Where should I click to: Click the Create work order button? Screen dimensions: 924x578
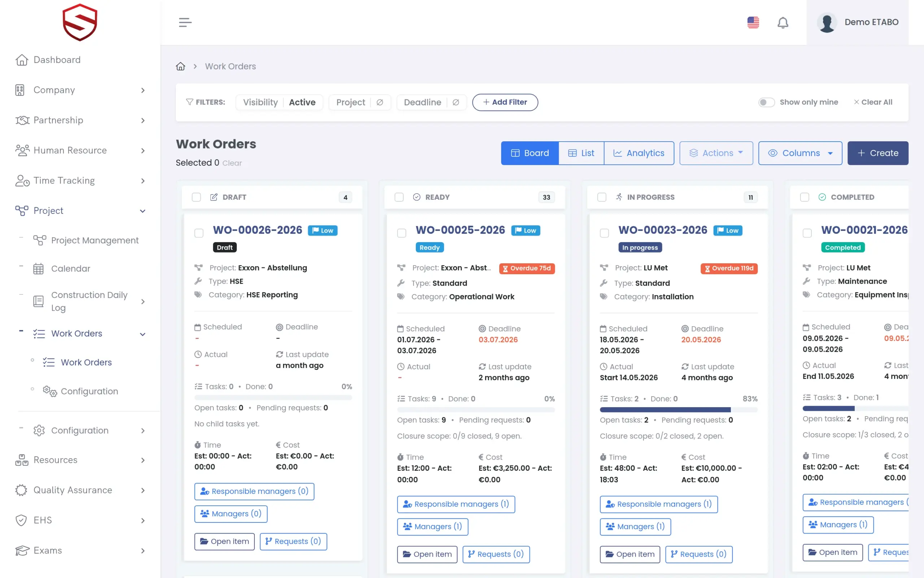point(877,153)
